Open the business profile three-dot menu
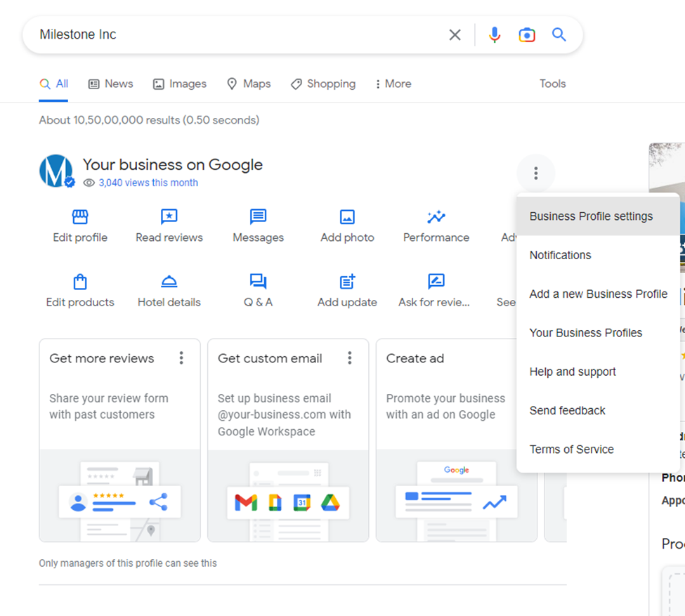The image size is (685, 616). 535,173
